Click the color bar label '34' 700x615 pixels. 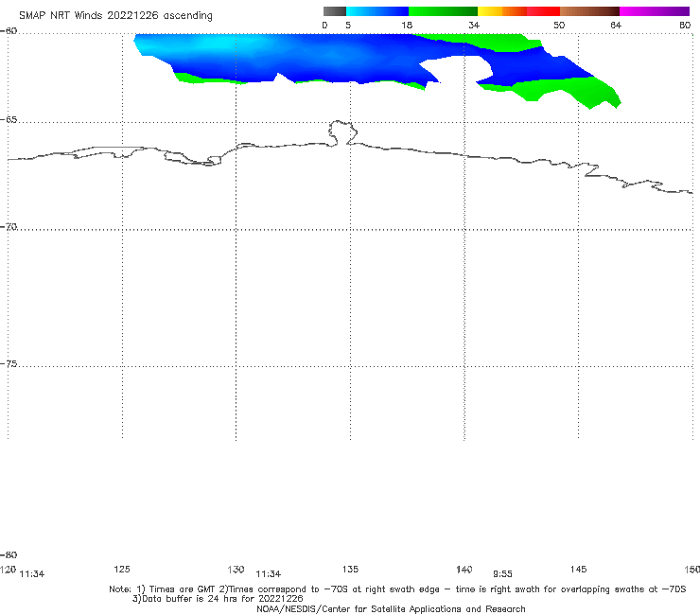coord(474,26)
